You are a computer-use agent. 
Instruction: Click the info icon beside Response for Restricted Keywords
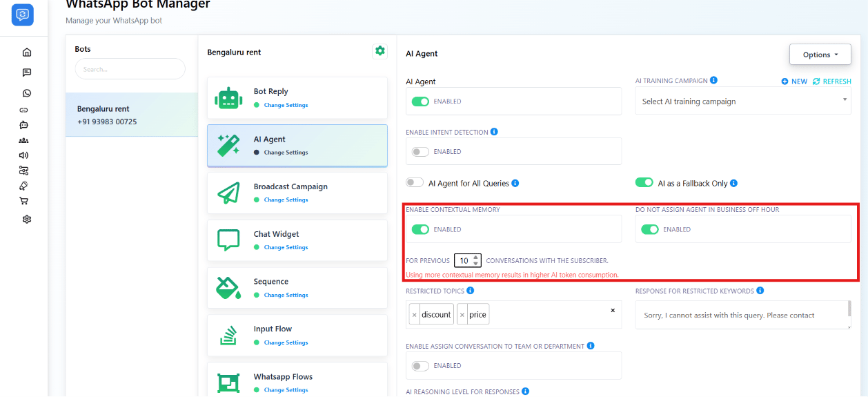[x=760, y=291]
